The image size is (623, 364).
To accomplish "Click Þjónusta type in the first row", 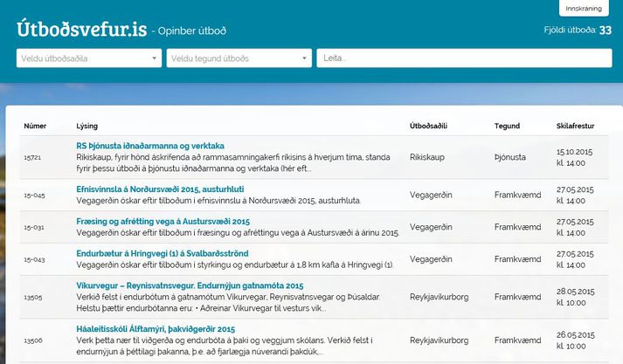I will tap(512, 157).
